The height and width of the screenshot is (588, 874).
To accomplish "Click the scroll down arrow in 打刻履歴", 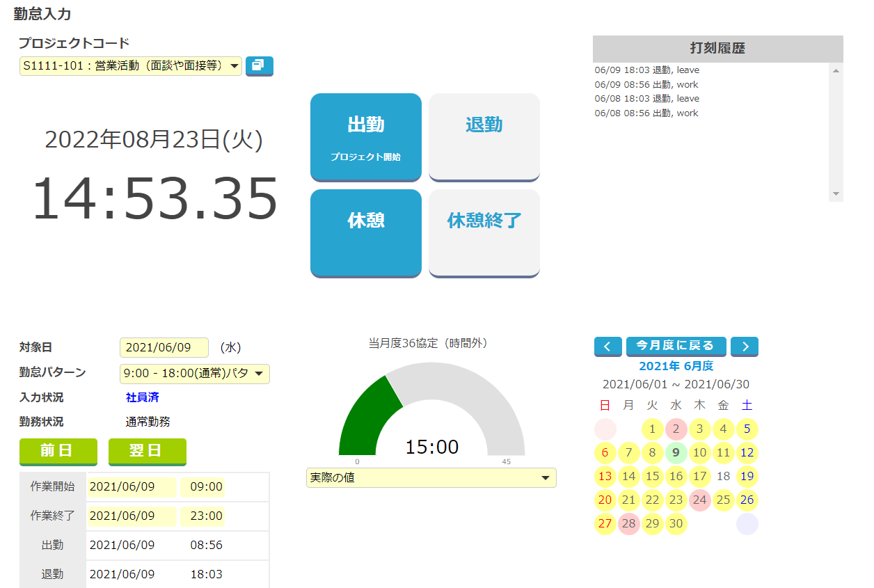I will [836, 194].
